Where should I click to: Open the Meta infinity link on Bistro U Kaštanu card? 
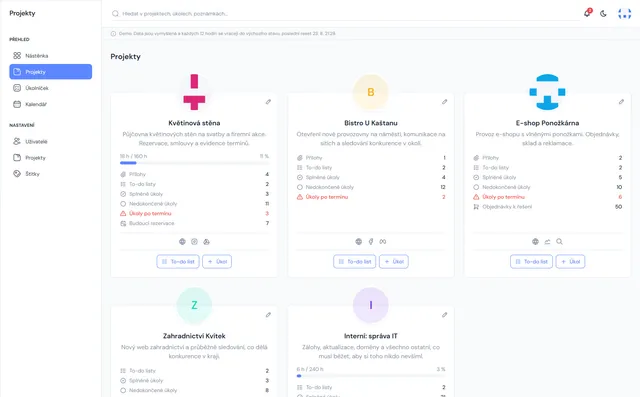383,242
